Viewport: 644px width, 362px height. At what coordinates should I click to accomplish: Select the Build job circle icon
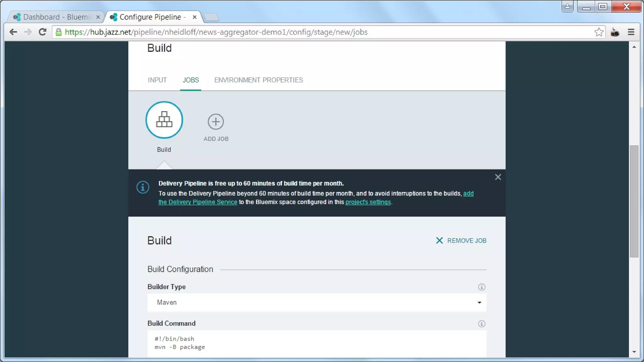click(x=164, y=120)
